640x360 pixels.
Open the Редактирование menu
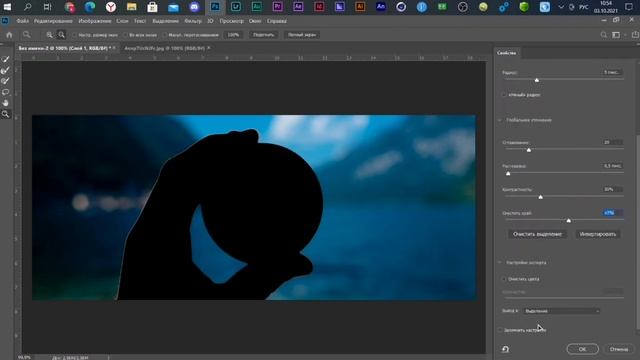point(53,21)
